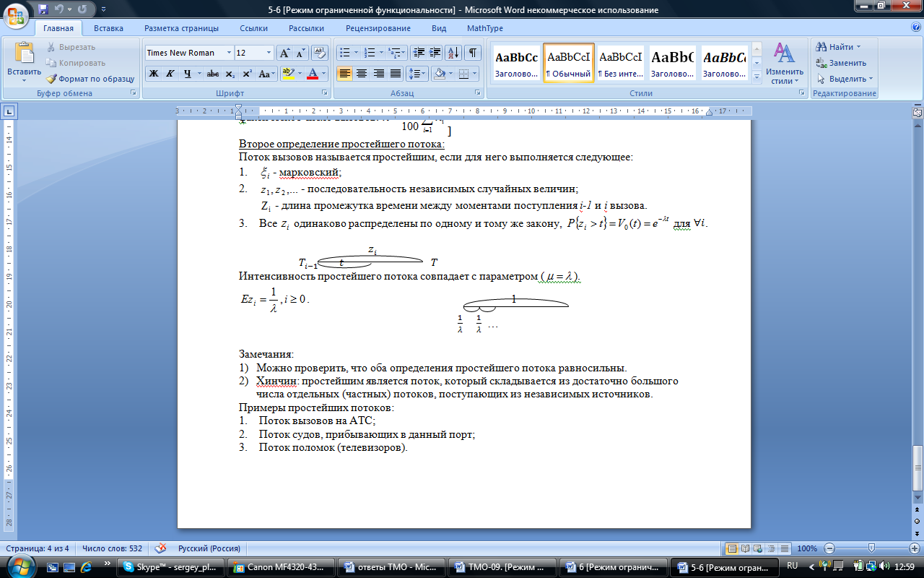Redo the last undone action

point(82,10)
